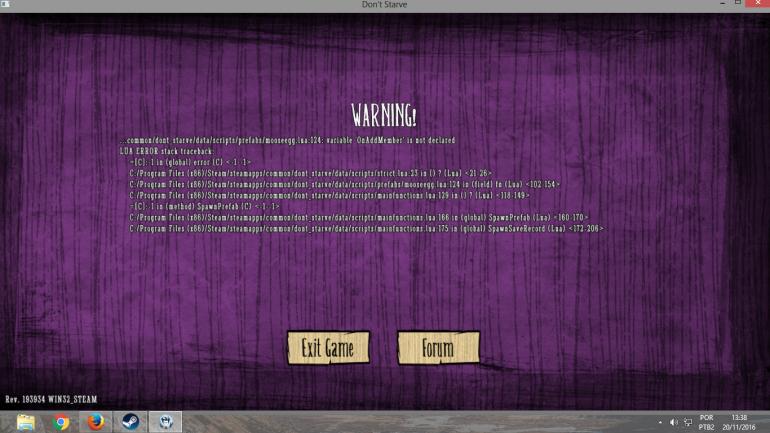Click the 'OnAddMember is not declared' error line
770x433 pixels.
point(288,140)
